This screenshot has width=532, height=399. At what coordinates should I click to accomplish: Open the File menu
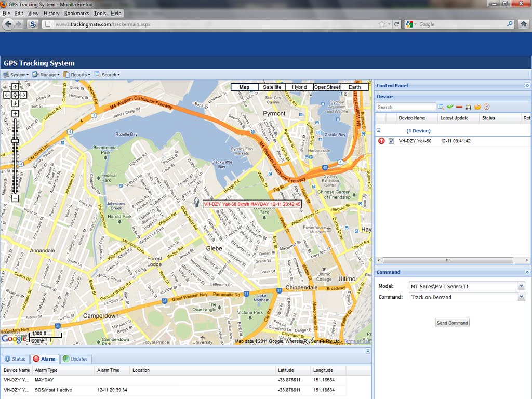(x=6, y=13)
